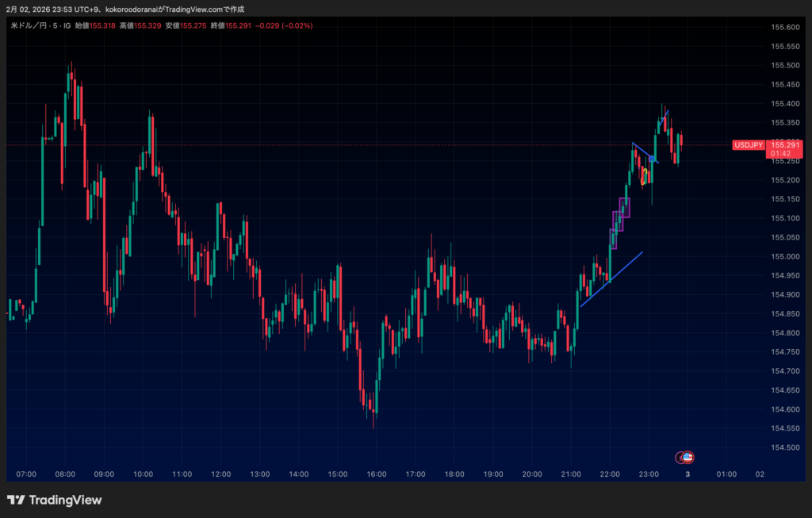This screenshot has height=518, width=812.
Task: Select the top-most purple rectangle drawing
Action: coord(625,207)
